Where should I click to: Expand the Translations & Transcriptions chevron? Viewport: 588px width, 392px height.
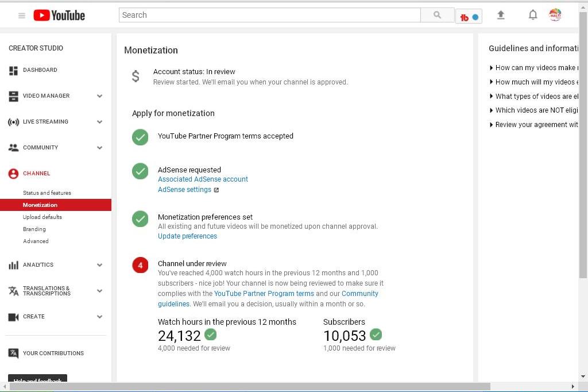(x=100, y=291)
